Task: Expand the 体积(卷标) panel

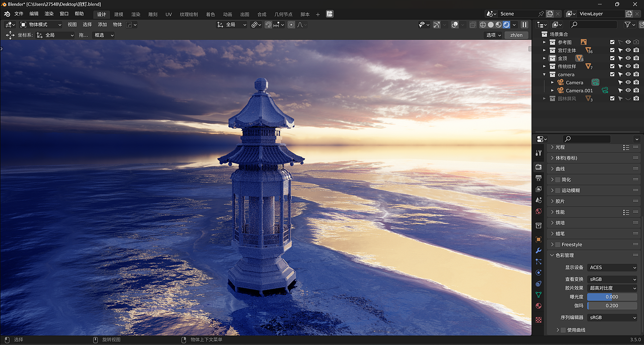Action: [552, 158]
